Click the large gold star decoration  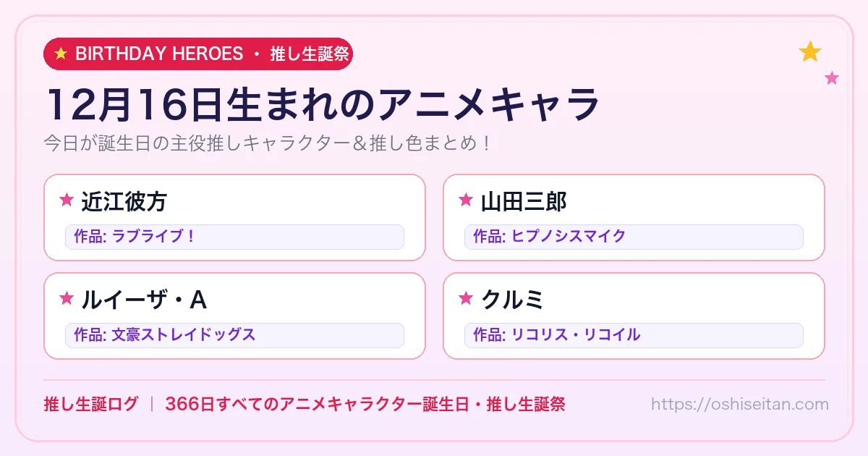point(810,52)
